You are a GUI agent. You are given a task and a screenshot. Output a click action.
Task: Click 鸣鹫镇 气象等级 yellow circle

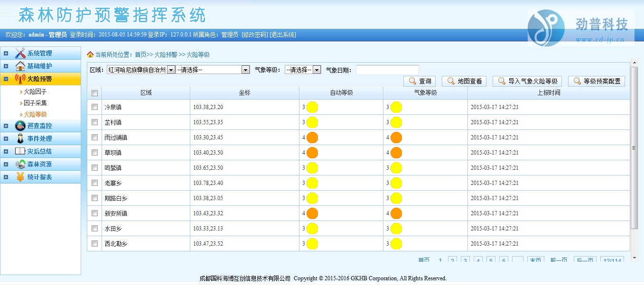396,168
